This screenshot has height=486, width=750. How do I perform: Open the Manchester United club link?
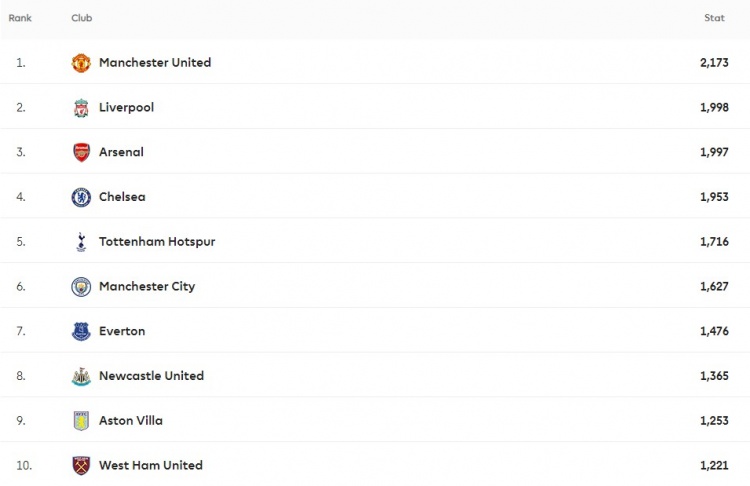[x=155, y=63]
